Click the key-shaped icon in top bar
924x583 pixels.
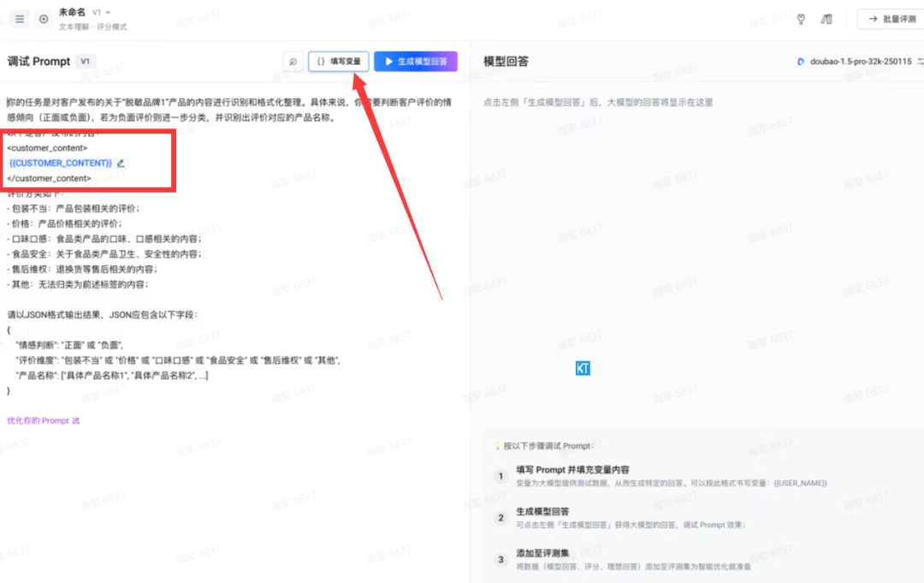(801, 19)
